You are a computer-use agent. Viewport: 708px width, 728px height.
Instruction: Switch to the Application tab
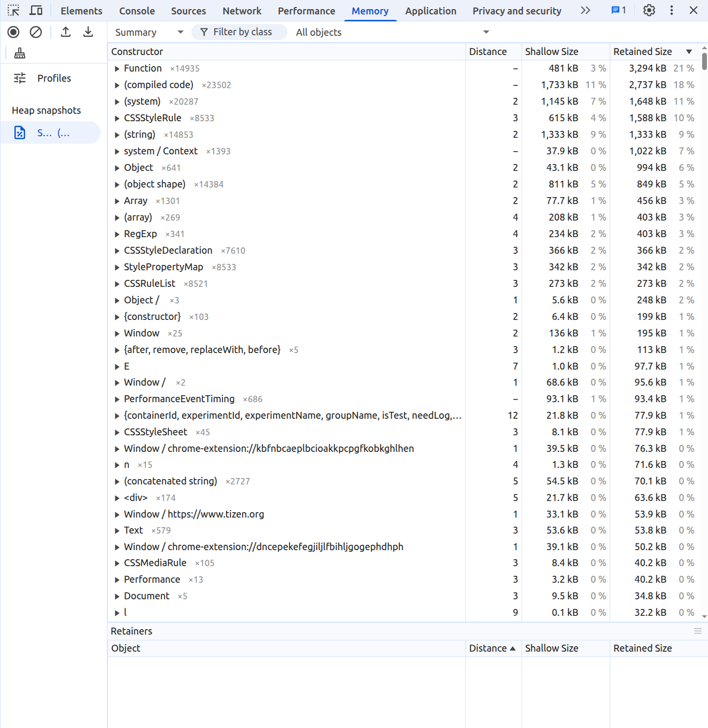(430, 11)
